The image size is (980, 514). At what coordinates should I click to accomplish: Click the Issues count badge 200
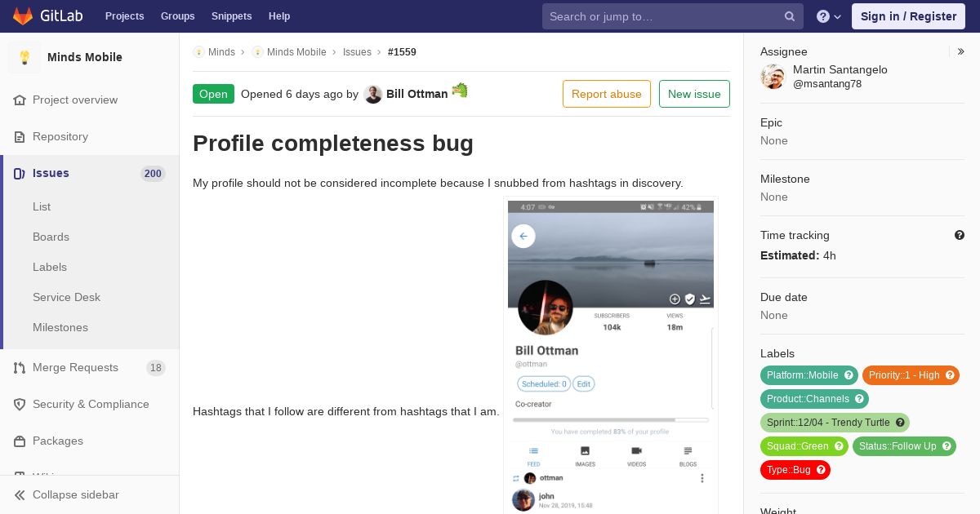pyautogui.click(x=153, y=174)
